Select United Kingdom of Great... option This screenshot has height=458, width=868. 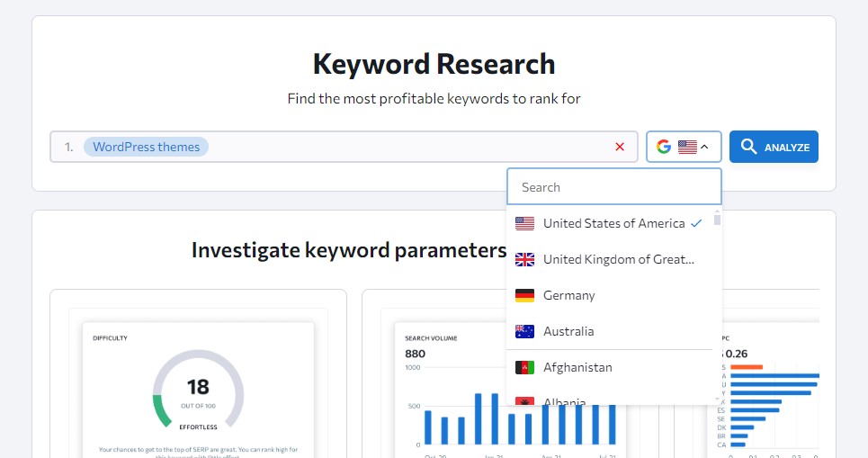610,259
